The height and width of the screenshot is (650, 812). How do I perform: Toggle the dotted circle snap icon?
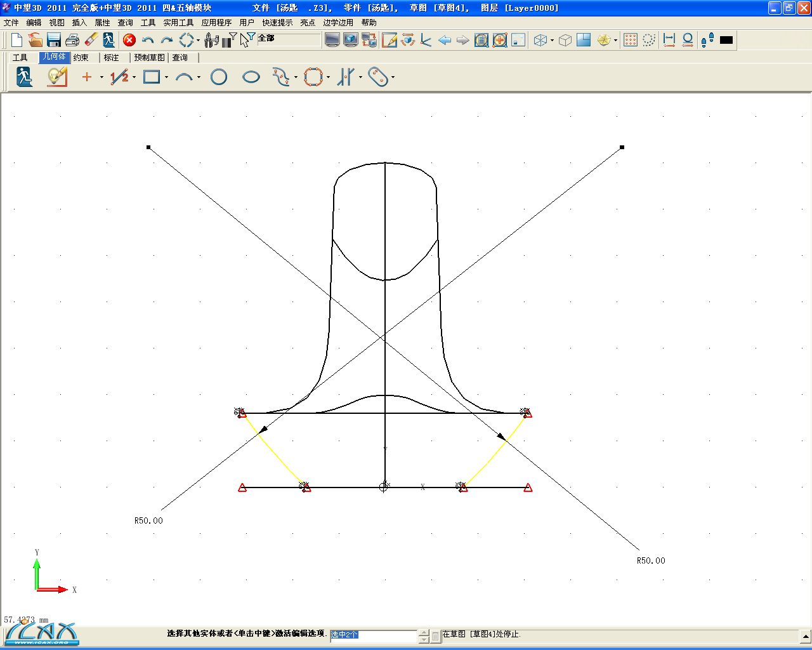click(x=648, y=40)
